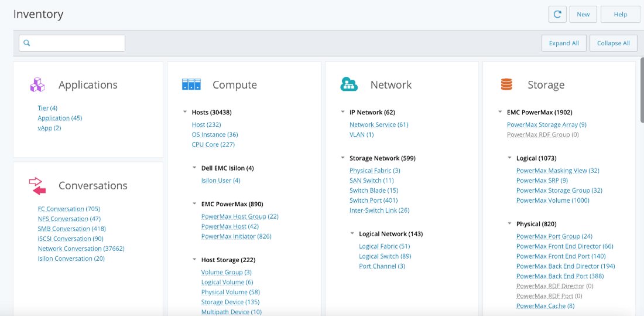
Task: Open PowerMax Volume (1000) link
Action: tap(553, 201)
